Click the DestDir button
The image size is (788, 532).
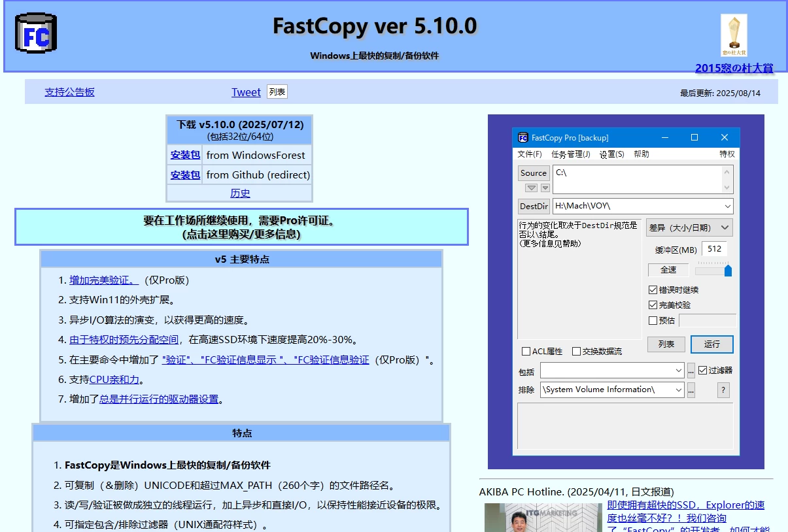[x=534, y=206]
